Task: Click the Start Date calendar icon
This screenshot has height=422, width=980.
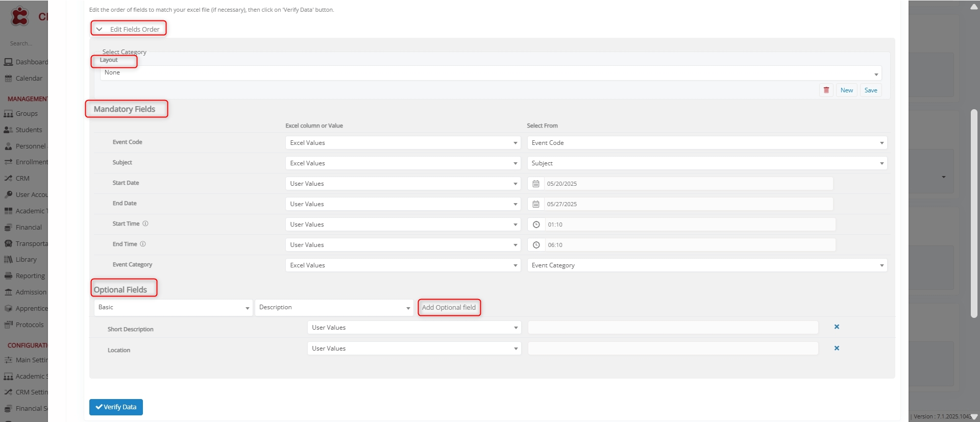Action: point(535,184)
